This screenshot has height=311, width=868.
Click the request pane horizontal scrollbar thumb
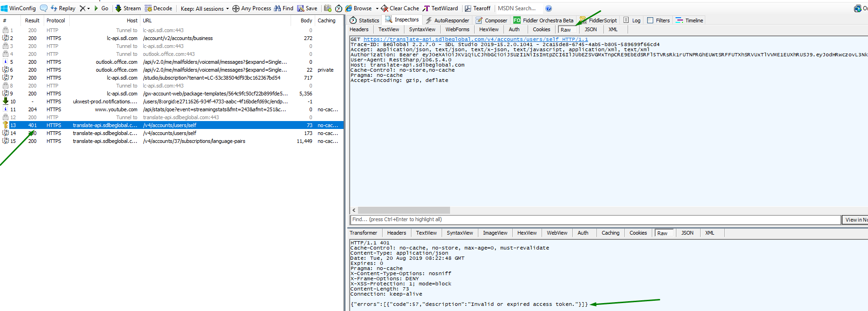click(404, 210)
